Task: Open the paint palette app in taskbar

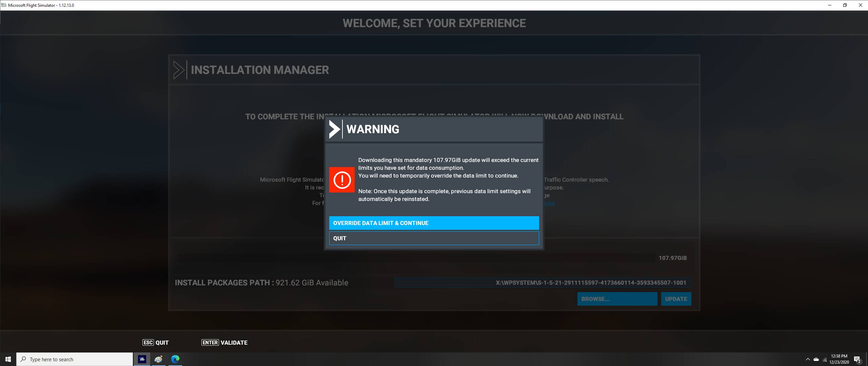Action: point(158,359)
